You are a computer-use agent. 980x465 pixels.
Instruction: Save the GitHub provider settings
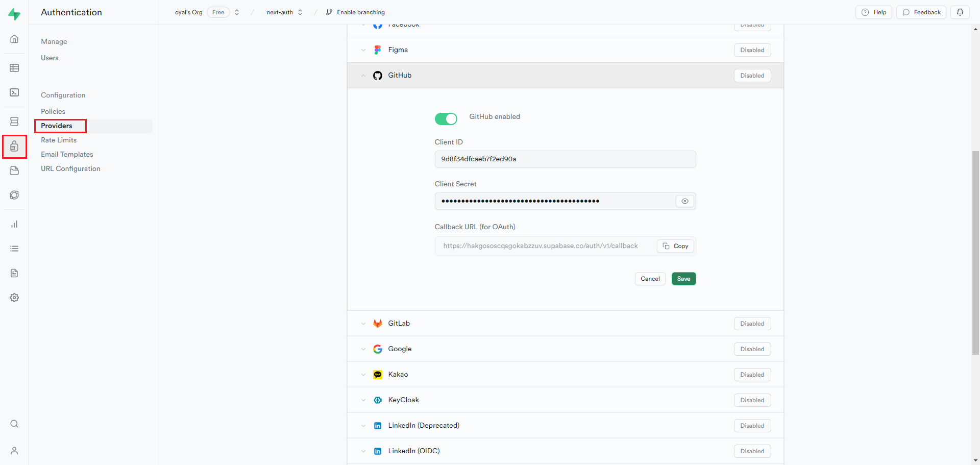pyautogui.click(x=683, y=279)
